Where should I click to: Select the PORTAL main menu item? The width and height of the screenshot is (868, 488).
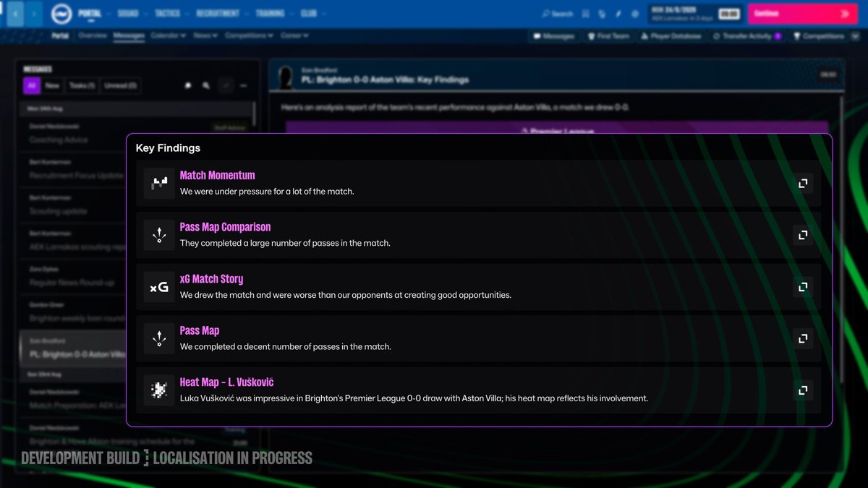pyautogui.click(x=89, y=14)
